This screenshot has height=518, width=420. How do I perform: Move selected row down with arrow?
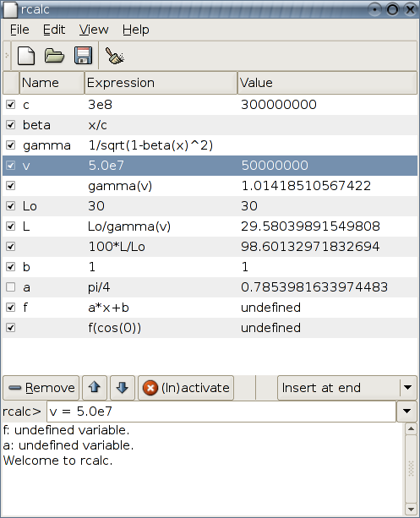(123, 388)
